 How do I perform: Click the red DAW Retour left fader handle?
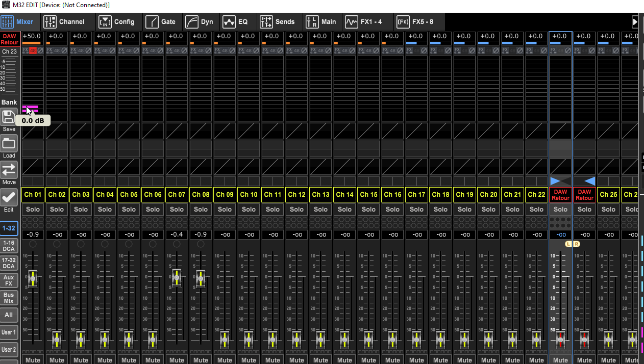560,340
